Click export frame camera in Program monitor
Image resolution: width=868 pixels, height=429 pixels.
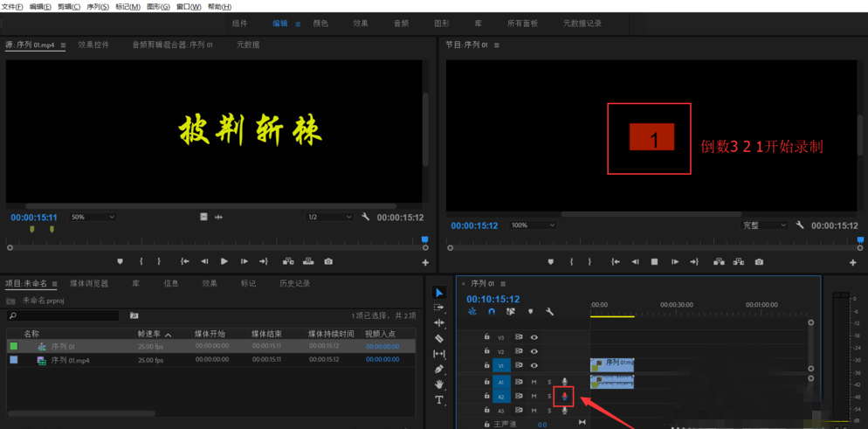[759, 261]
